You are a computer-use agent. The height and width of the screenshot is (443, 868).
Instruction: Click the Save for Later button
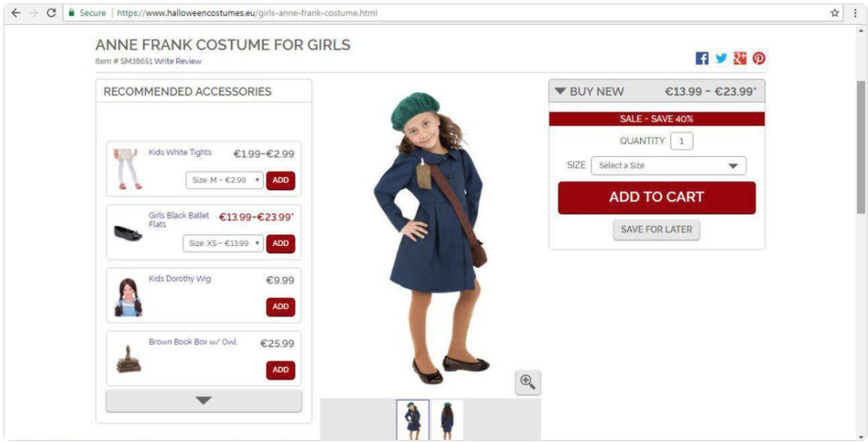point(656,229)
